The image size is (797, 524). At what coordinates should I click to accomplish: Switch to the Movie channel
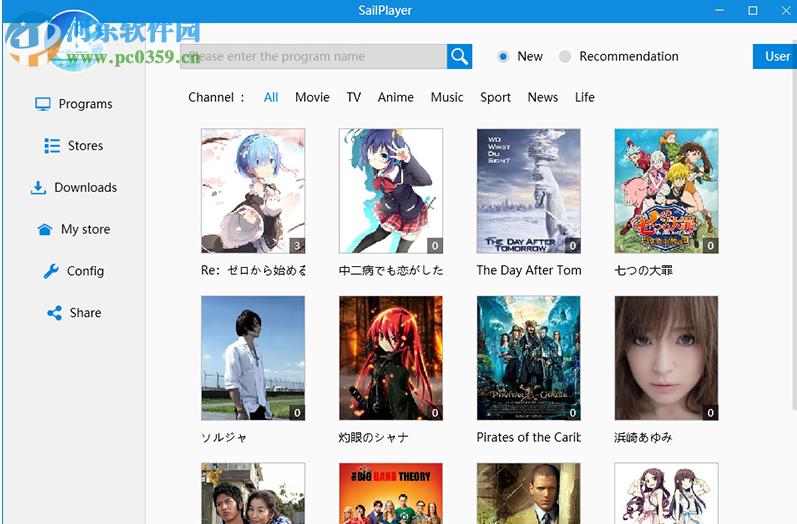(x=312, y=97)
